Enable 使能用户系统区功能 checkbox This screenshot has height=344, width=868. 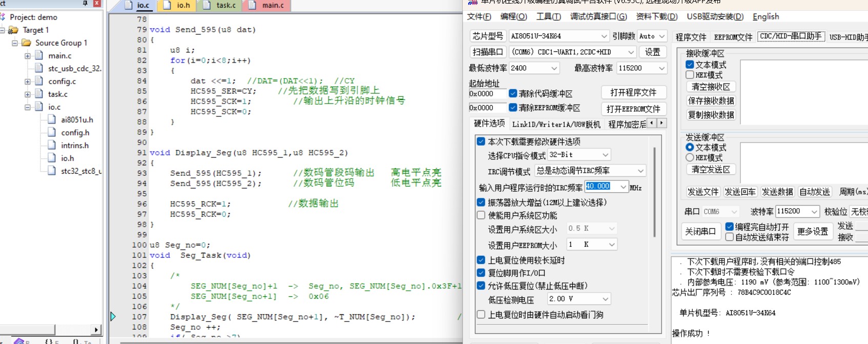click(481, 215)
